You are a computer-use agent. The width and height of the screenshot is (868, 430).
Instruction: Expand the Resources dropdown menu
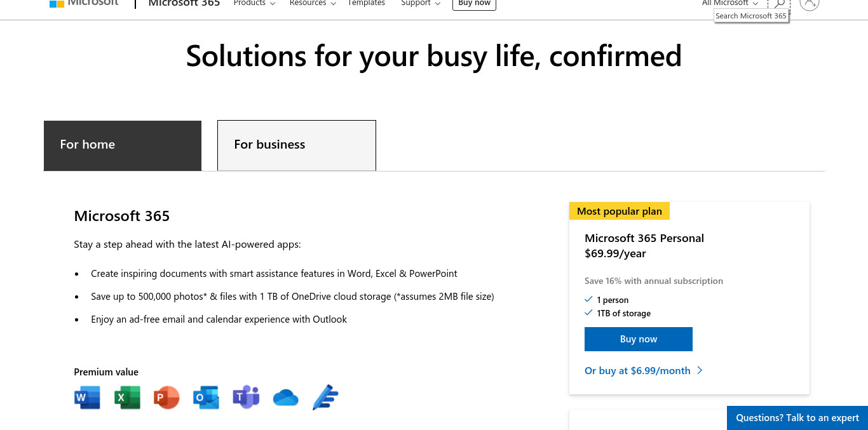point(313,3)
